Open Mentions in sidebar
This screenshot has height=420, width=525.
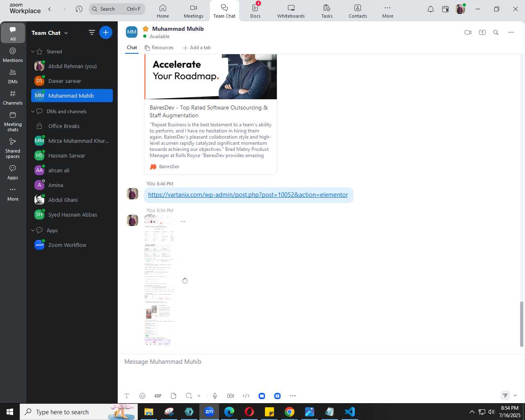[13, 55]
